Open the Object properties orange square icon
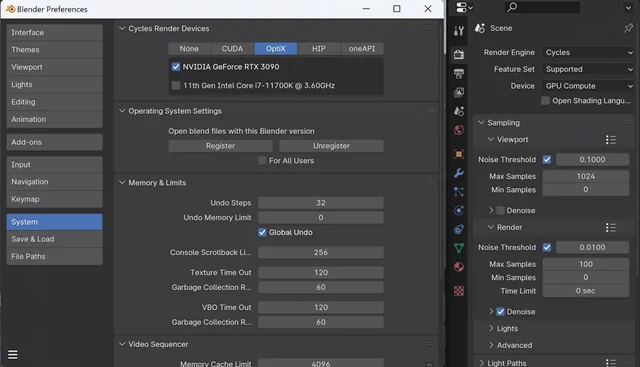The image size is (640, 367). pos(459,154)
